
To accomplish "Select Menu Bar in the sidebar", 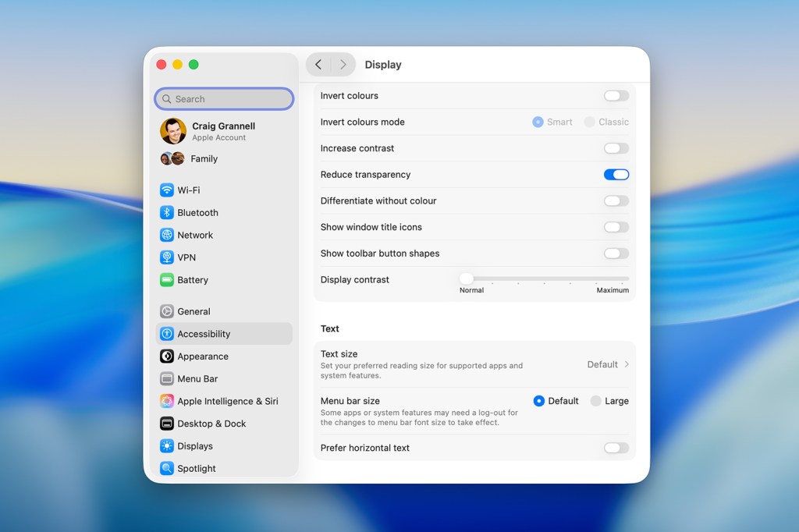I will pyautogui.click(x=197, y=379).
